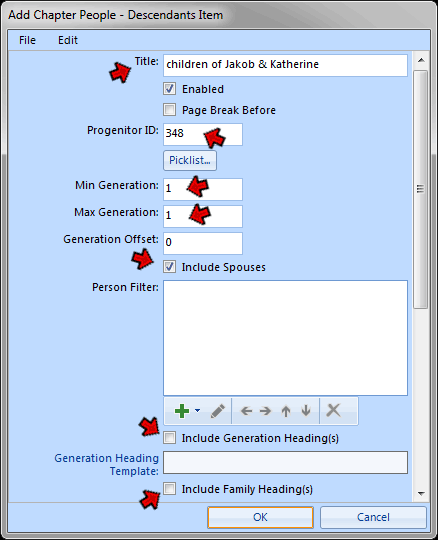Click into the Title text field

pos(285,65)
